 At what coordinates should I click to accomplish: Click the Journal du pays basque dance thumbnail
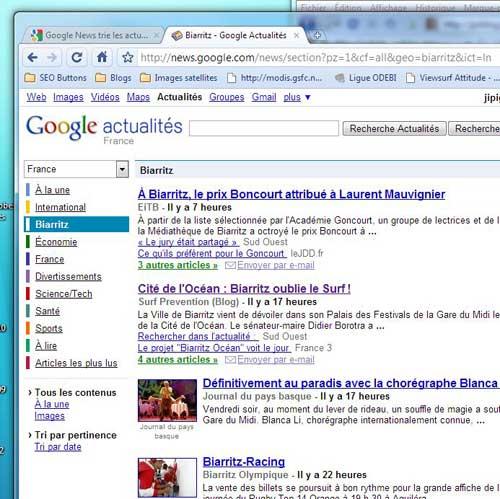167,400
